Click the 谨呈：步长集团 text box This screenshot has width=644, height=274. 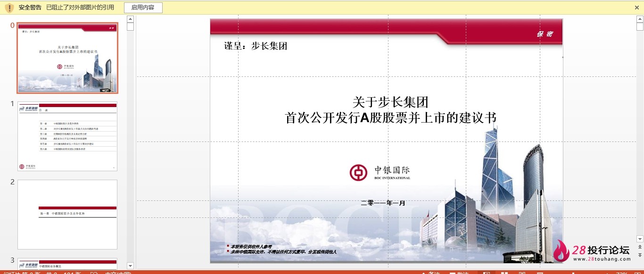click(256, 46)
